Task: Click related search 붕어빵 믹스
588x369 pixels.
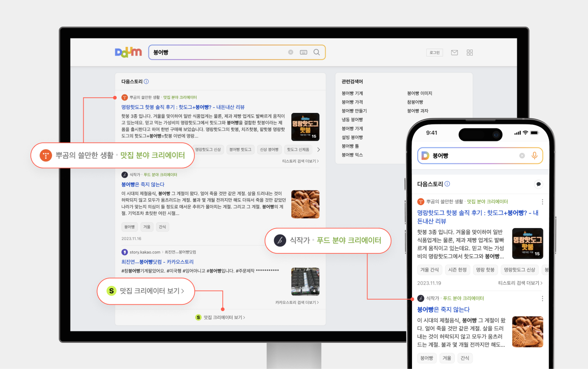Action: point(352,155)
